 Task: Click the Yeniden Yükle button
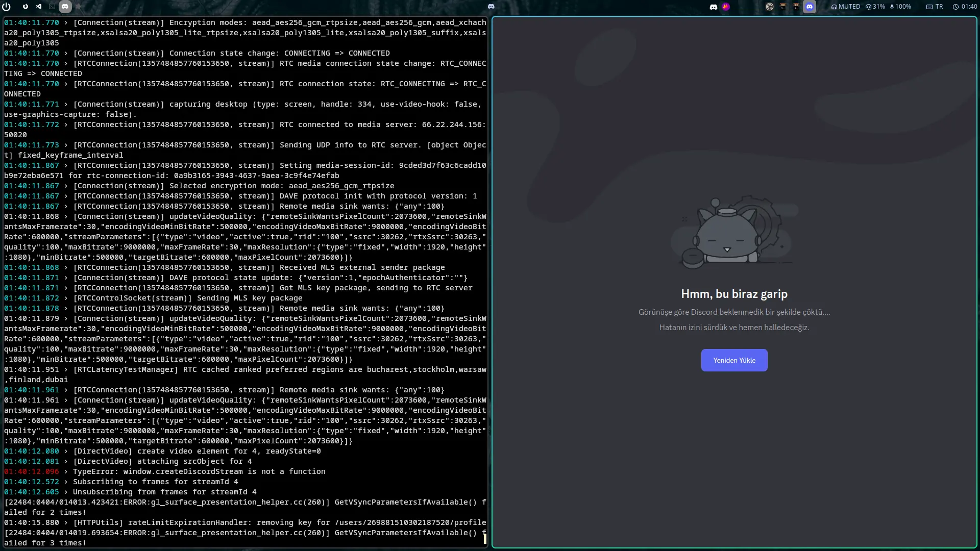pos(734,360)
